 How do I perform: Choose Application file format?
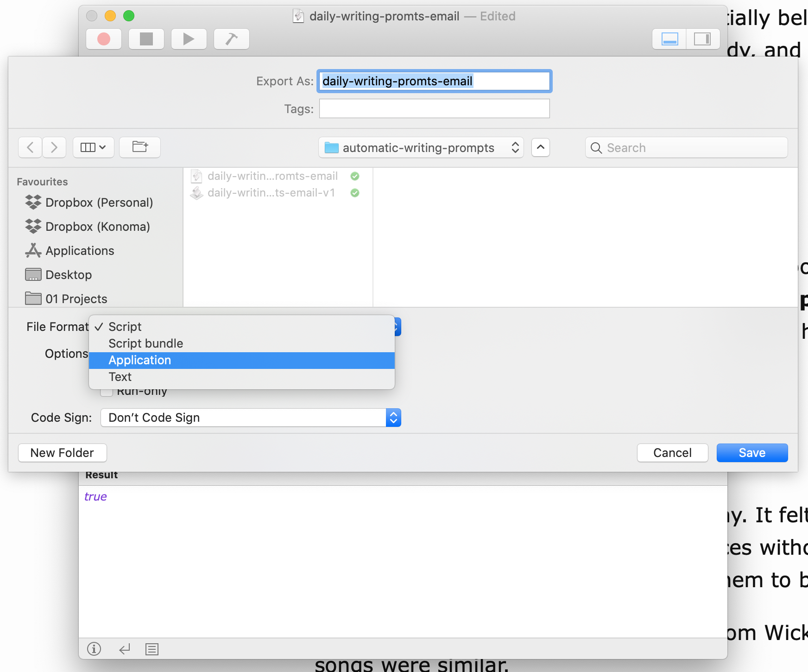click(x=242, y=360)
